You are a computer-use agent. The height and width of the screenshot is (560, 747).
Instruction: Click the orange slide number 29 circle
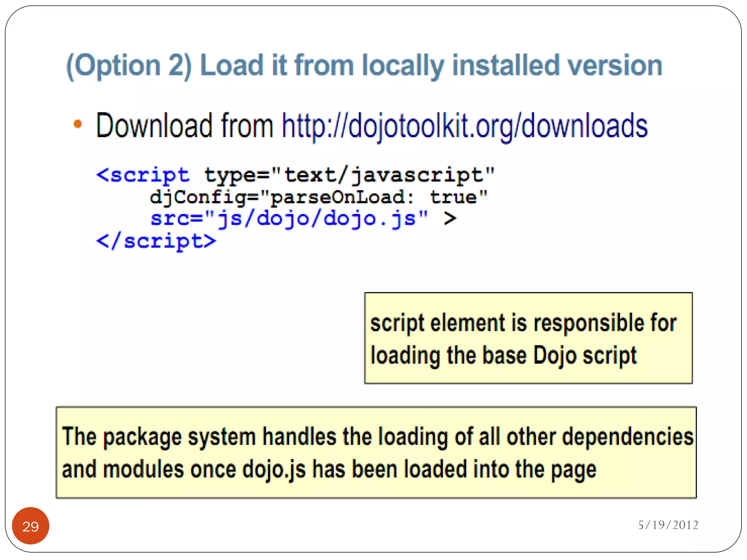31,526
